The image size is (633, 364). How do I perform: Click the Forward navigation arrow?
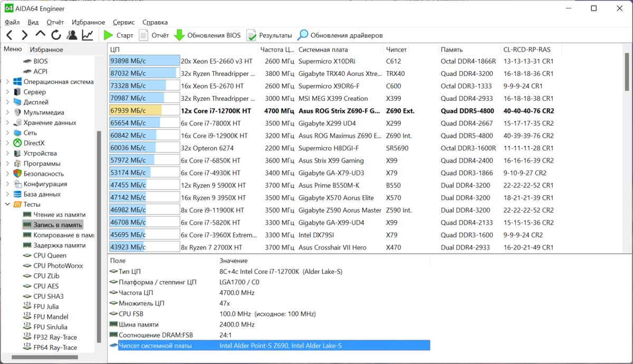click(25, 35)
